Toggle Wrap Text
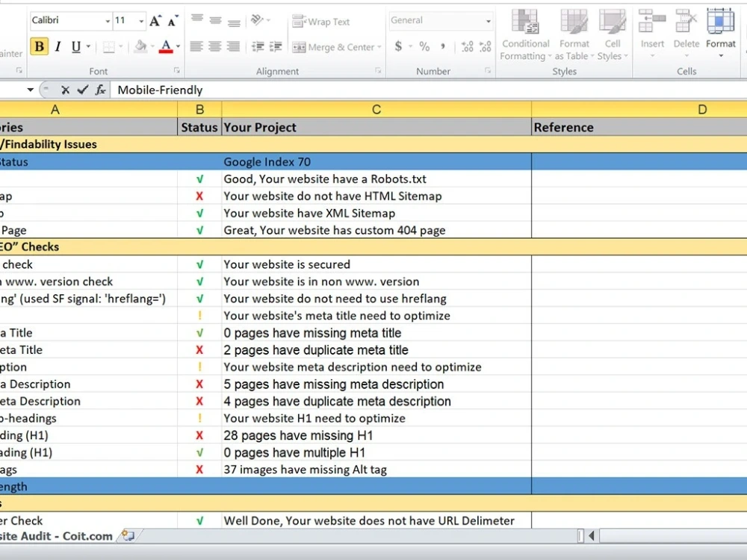747x560 pixels. [x=321, y=22]
